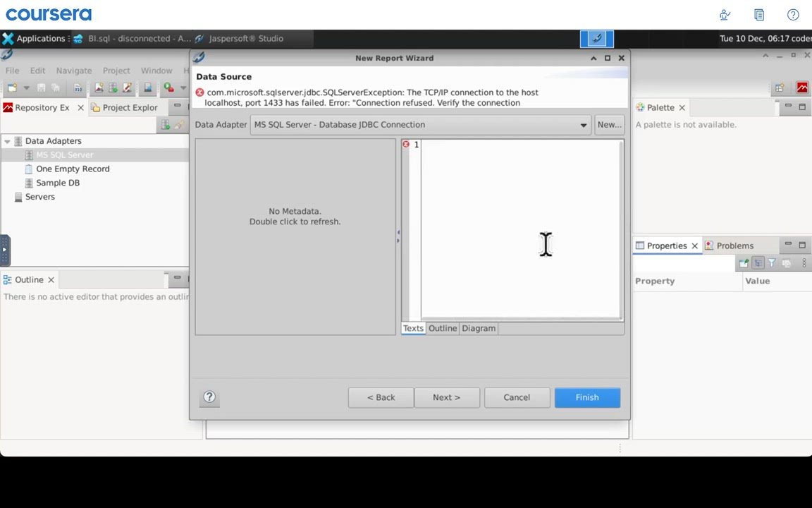Close the Palette tab
Screen dimensions: 812x508
(x=682, y=107)
